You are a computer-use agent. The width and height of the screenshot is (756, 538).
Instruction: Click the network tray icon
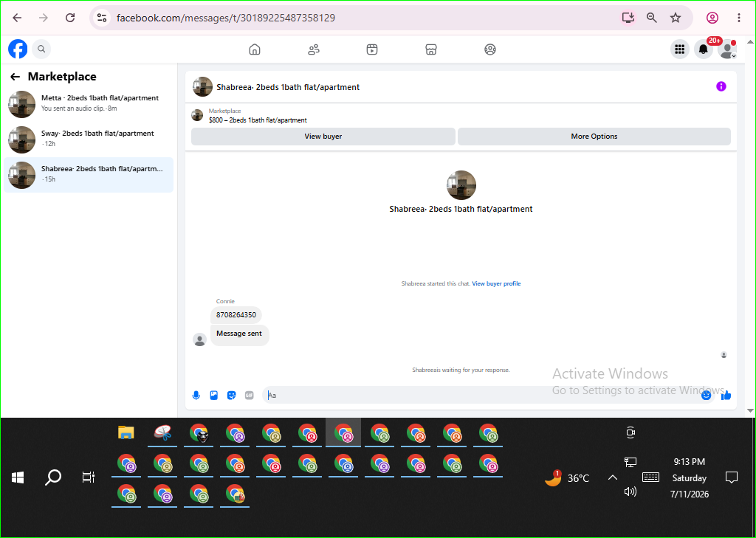click(x=630, y=463)
